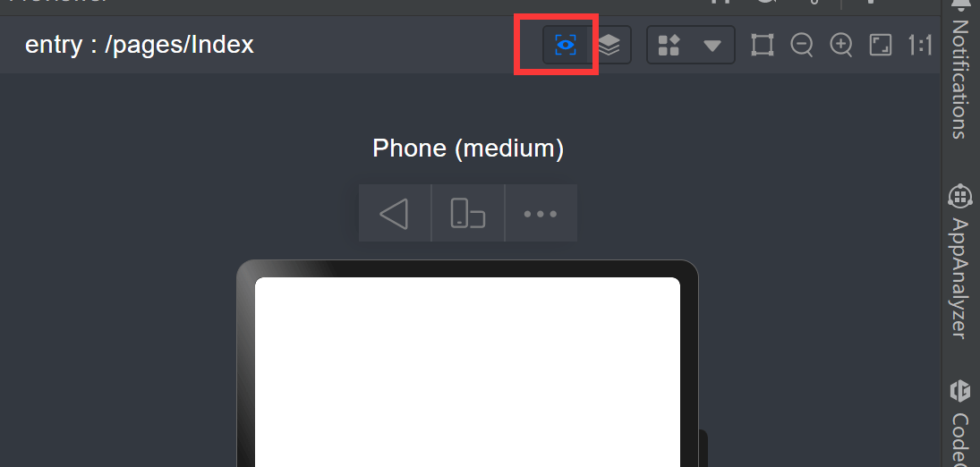
Task: Toggle the Inspector eye icon in Previewer toolbar
Action: coord(566,45)
